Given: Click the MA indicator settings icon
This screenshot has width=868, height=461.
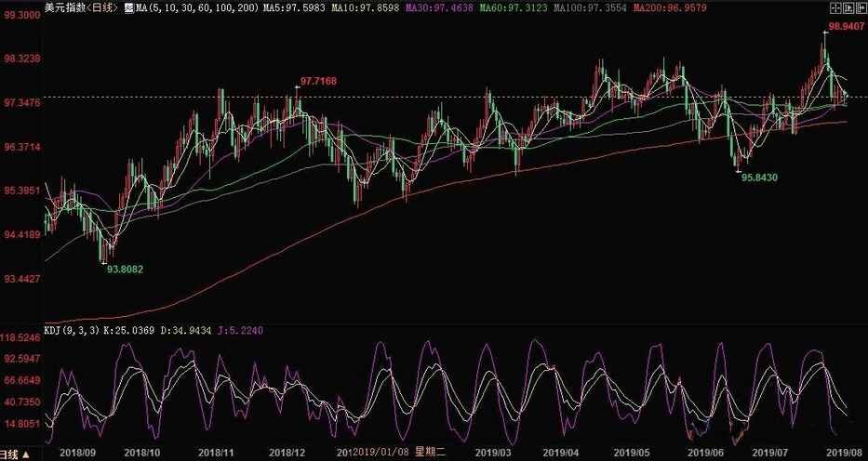Looking at the screenshot, I should point(128,8).
